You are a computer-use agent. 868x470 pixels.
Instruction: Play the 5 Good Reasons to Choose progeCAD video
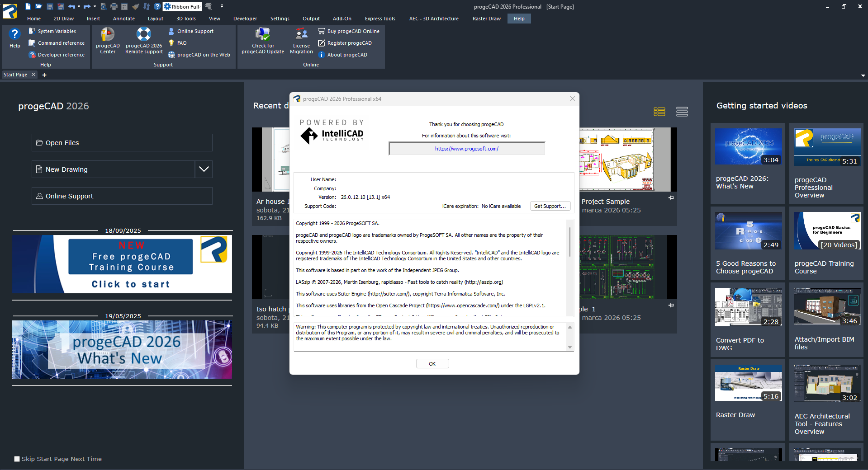pos(749,230)
